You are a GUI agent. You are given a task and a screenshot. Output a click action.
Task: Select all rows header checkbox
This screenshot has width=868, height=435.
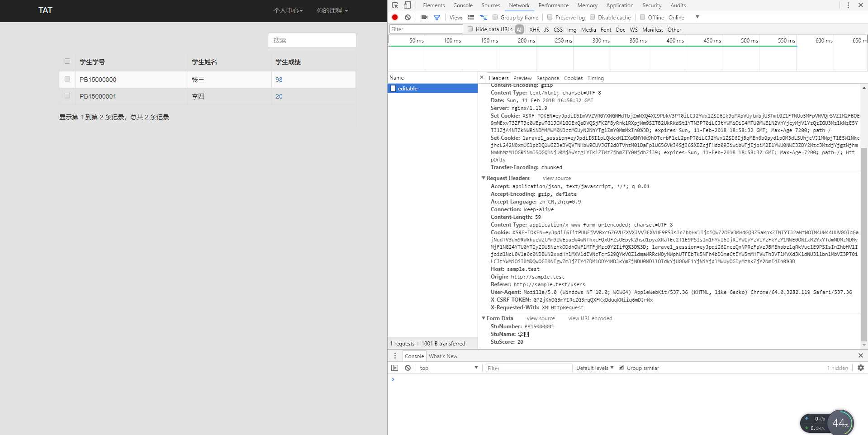(x=67, y=61)
